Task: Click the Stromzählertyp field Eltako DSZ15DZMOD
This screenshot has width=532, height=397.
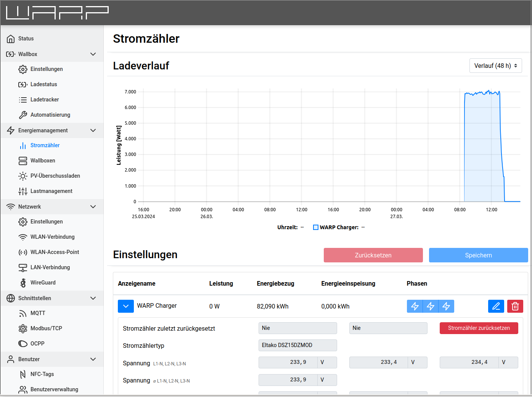Action: point(297,345)
